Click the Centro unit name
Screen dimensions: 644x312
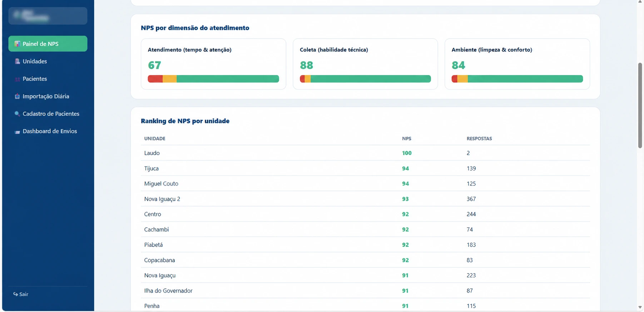click(x=153, y=214)
